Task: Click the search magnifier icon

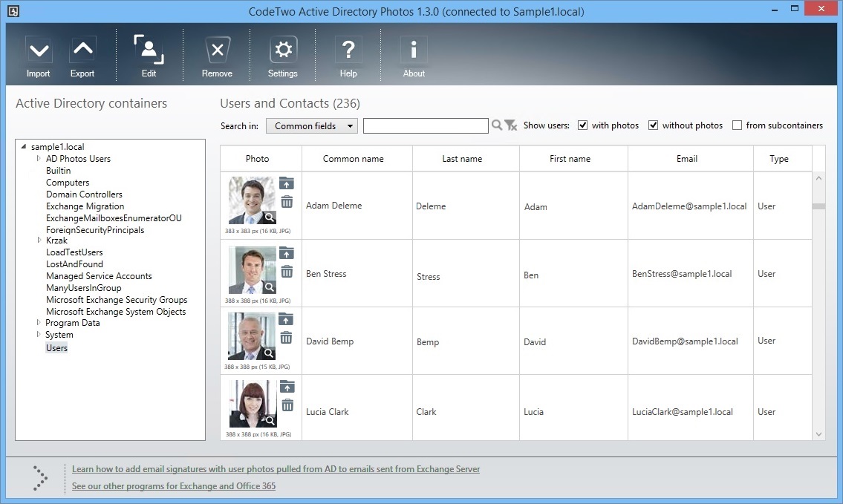Action: click(x=497, y=125)
